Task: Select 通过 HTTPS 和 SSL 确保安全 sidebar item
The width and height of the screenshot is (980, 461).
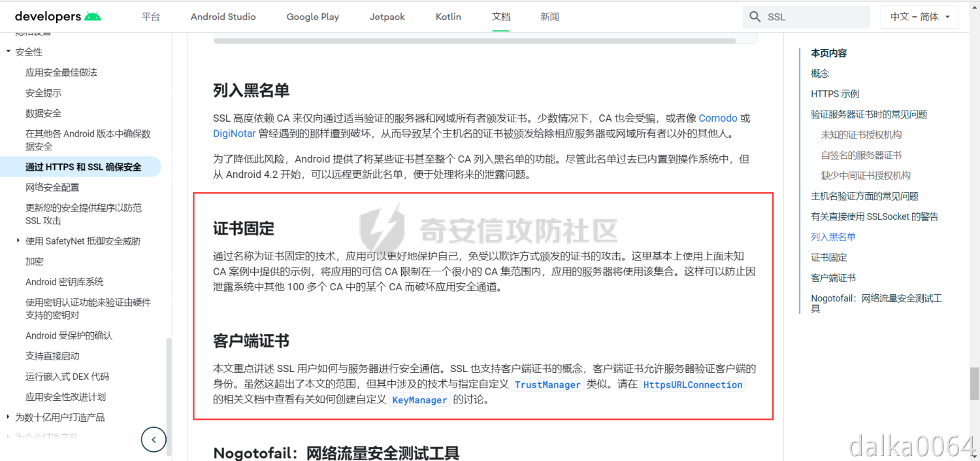Action: 84,167
